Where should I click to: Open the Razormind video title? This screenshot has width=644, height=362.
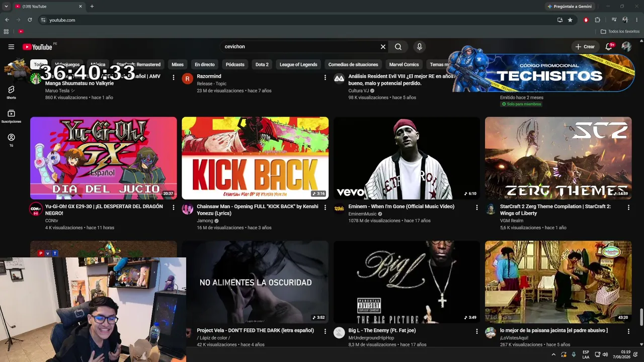click(x=209, y=76)
